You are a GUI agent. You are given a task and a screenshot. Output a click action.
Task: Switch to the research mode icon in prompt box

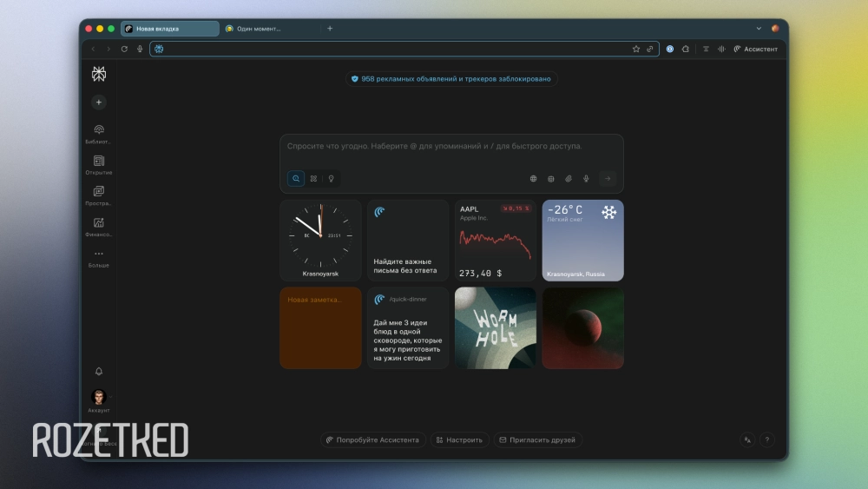coord(313,179)
